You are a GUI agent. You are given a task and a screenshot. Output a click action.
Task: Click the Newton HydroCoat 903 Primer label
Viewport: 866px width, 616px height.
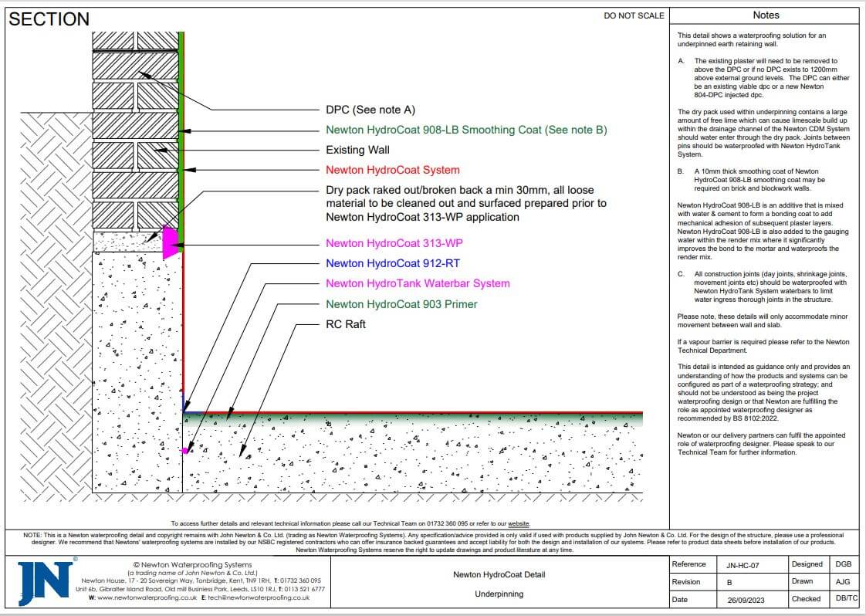[401, 304]
